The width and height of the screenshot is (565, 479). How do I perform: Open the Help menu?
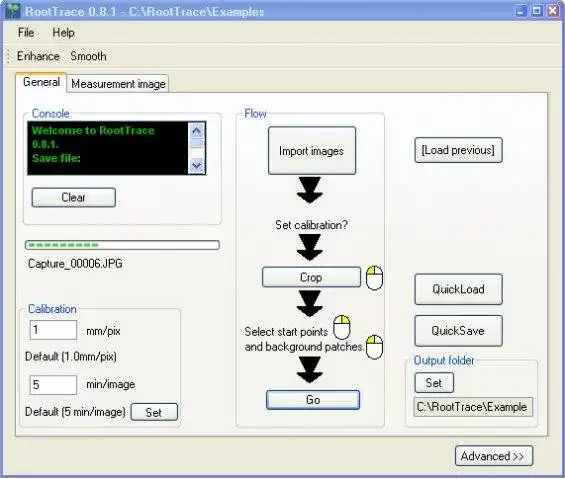tap(63, 32)
